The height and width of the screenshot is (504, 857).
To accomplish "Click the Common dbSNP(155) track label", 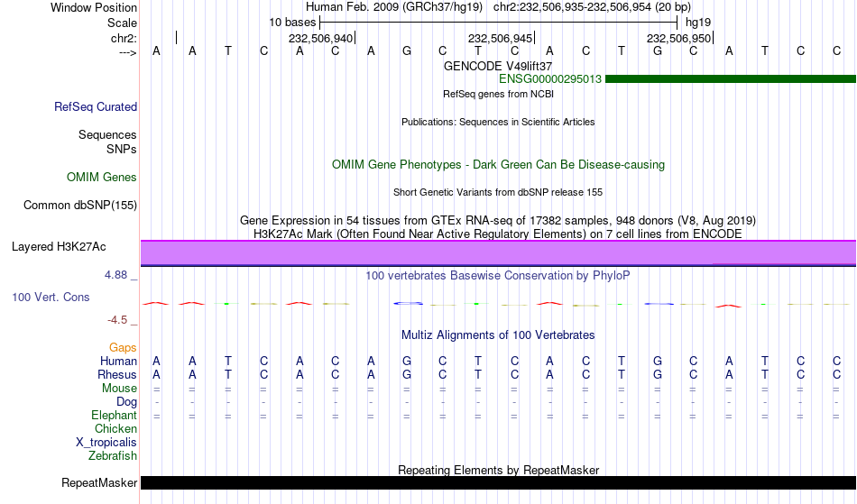I will [79, 206].
